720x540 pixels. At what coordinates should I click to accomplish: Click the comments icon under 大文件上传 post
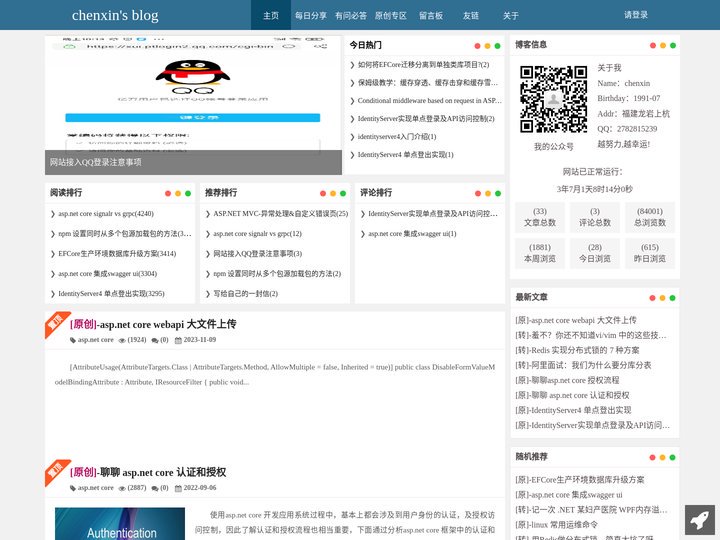[155, 340]
